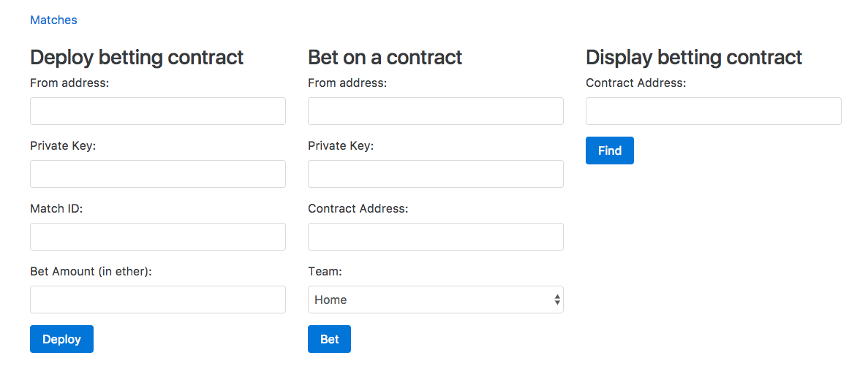The height and width of the screenshot is (377, 868).
Task: Click the Display betting contract heading
Action: coord(693,57)
